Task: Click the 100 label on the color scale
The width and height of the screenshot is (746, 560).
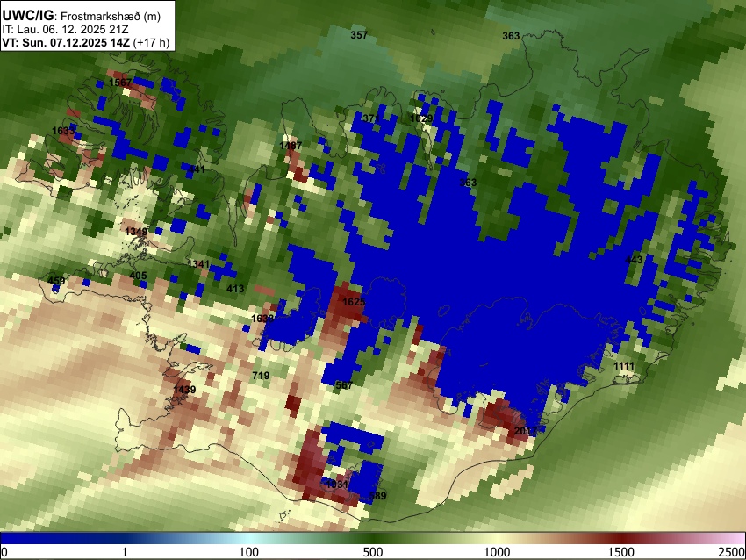Action: (249, 552)
